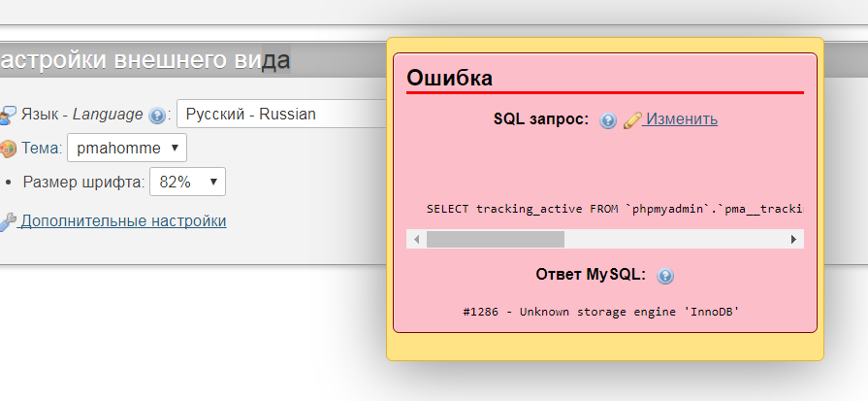Screen dimensions: 868x401
Task: Click the help icon next to Language label
Action: [158, 115]
